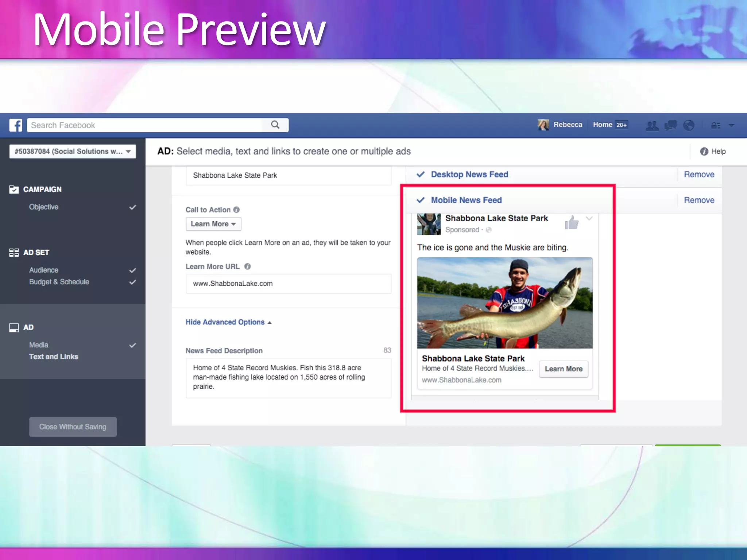Screen dimensions: 747x560
Task: Click Close Without Saving button
Action: (x=73, y=427)
